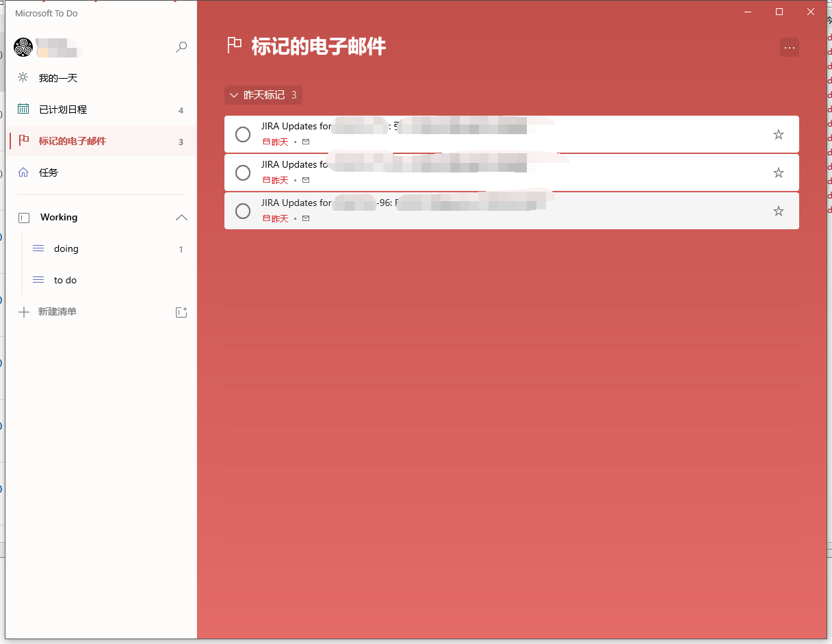The height and width of the screenshot is (644, 832).
Task: Open the 已计划日程 list
Action: coord(101,110)
